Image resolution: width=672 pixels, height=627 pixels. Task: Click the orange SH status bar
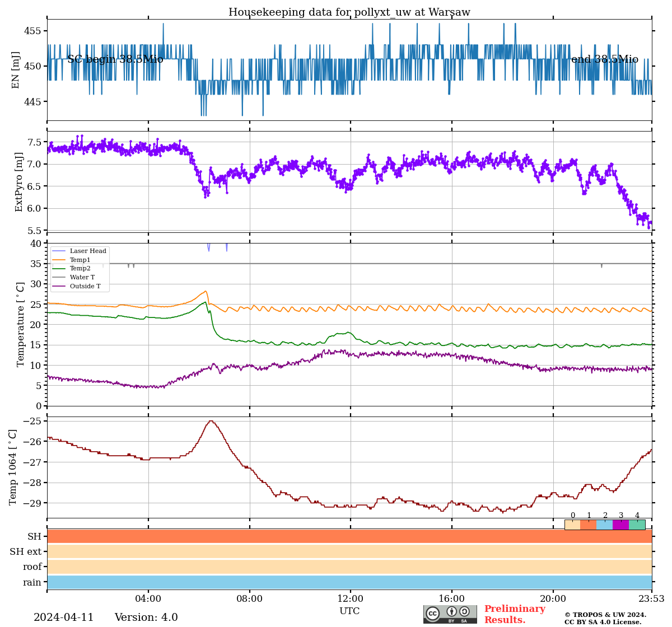point(349,536)
